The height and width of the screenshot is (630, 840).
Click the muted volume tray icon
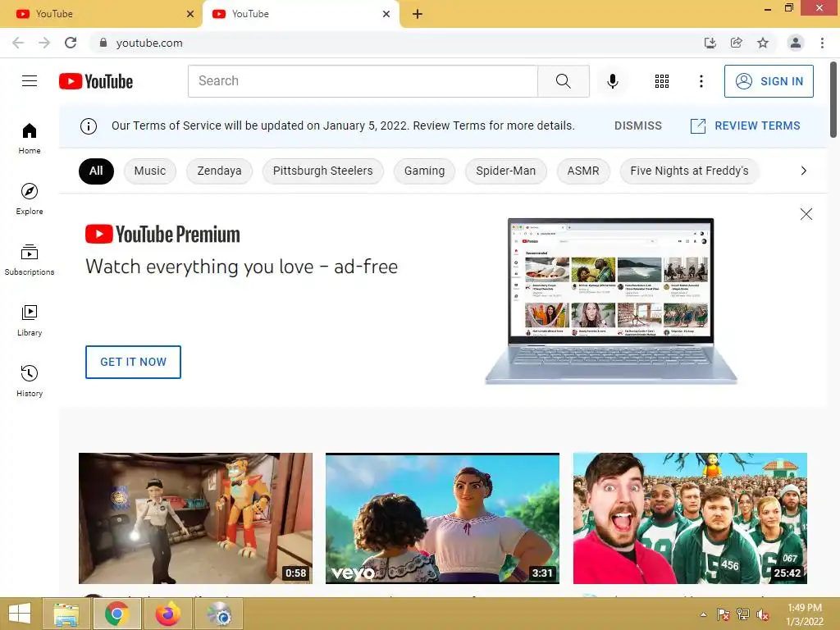762,614
